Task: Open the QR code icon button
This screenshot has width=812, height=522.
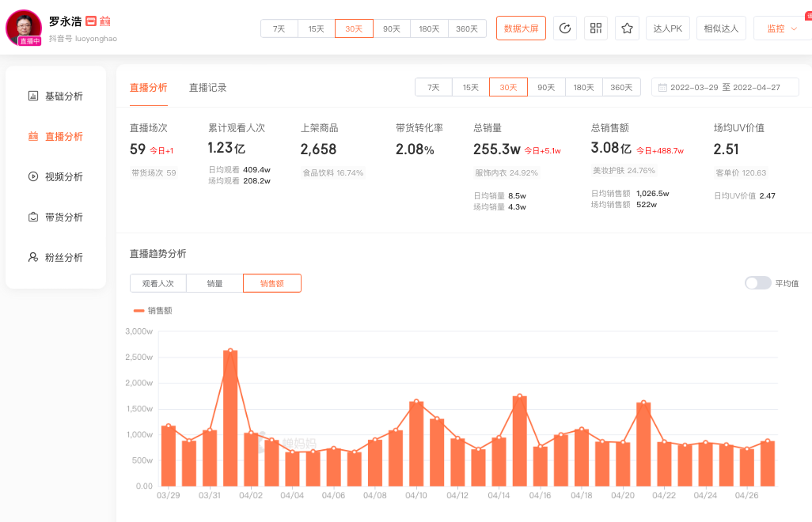Action: pos(596,28)
